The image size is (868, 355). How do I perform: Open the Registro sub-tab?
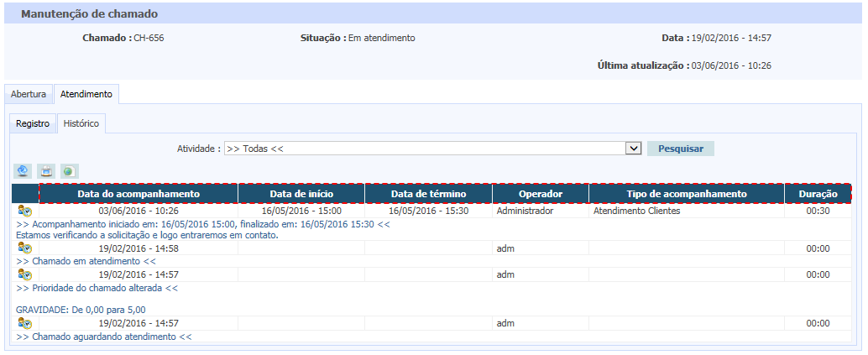[33, 123]
